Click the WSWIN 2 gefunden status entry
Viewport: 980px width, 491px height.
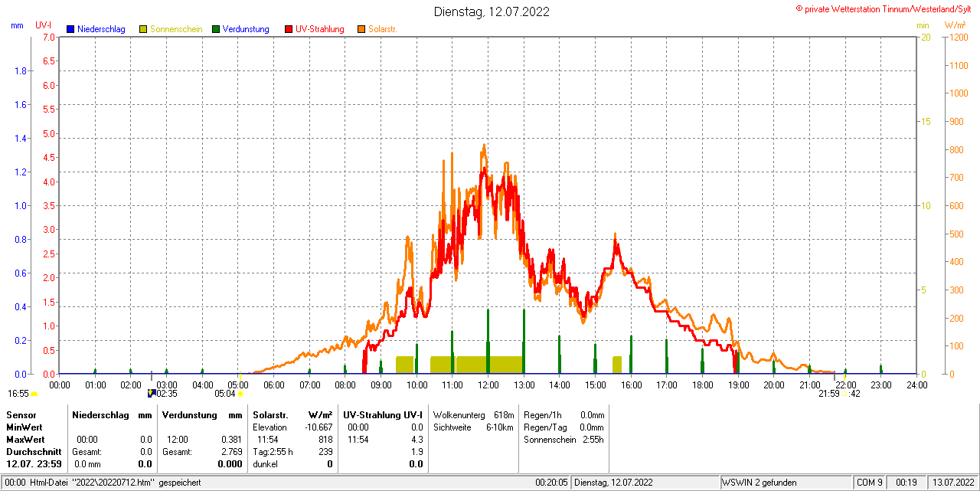(759, 483)
